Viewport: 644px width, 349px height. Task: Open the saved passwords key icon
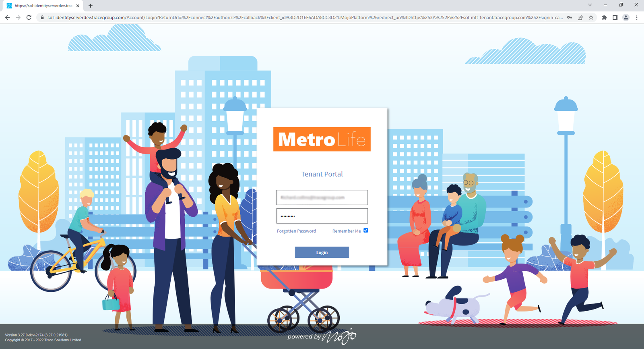click(x=570, y=17)
